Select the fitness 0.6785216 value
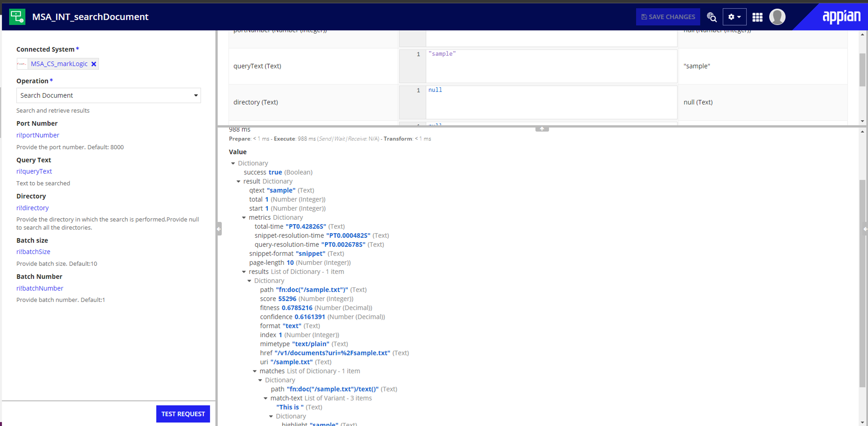868x426 pixels. tap(297, 308)
